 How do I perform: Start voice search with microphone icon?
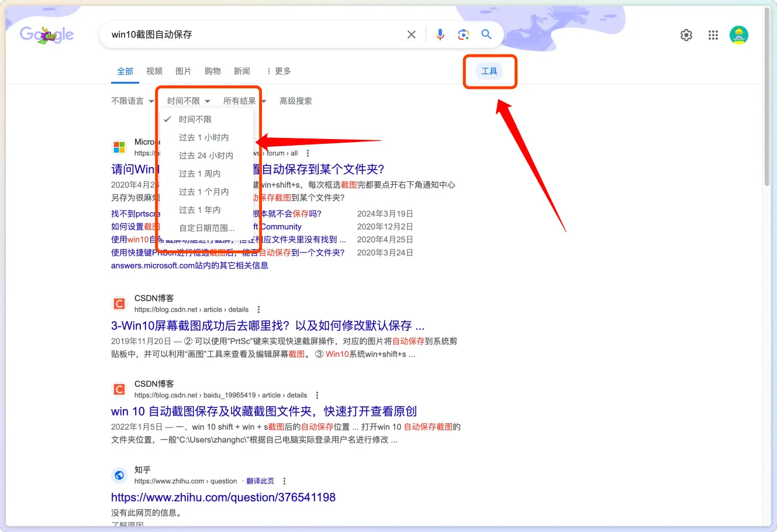point(440,34)
